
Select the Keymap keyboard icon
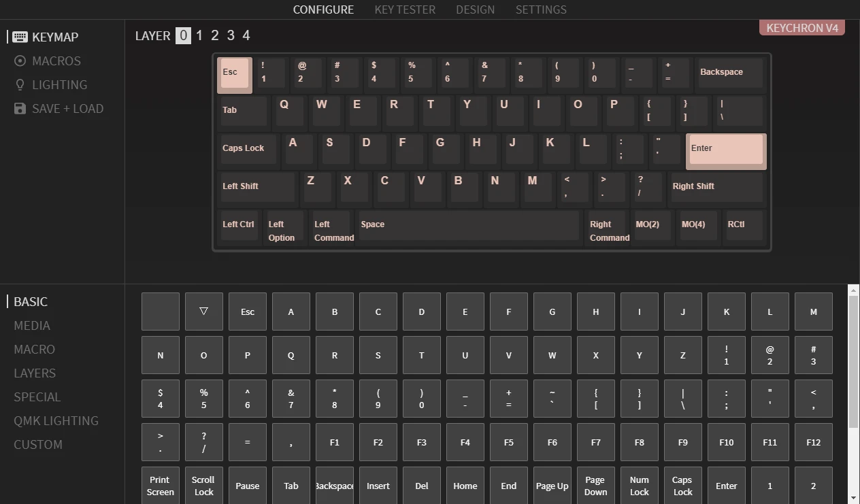point(20,37)
